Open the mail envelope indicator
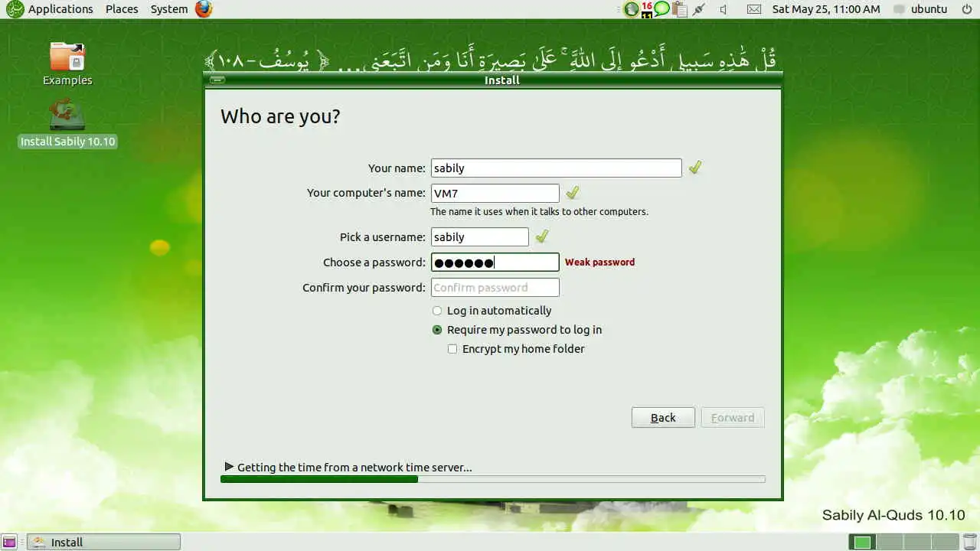 point(754,9)
